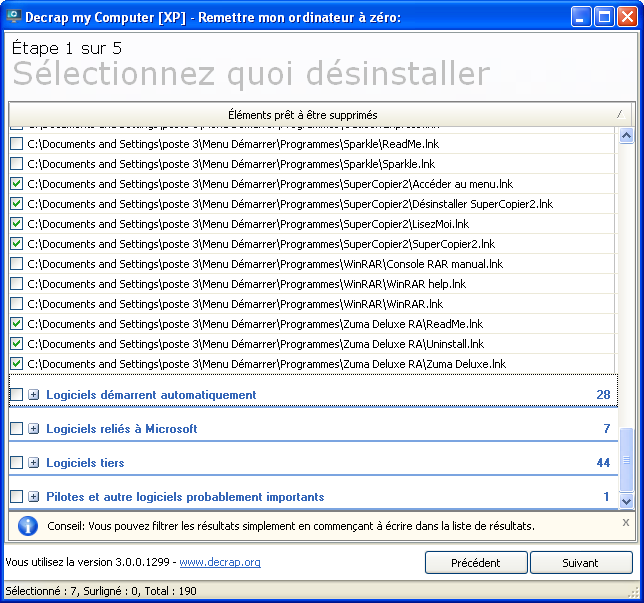Screen dimensions: 644x603
Task: Click Pilotes et autre logiciels probablement importants
Action: [185, 497]
